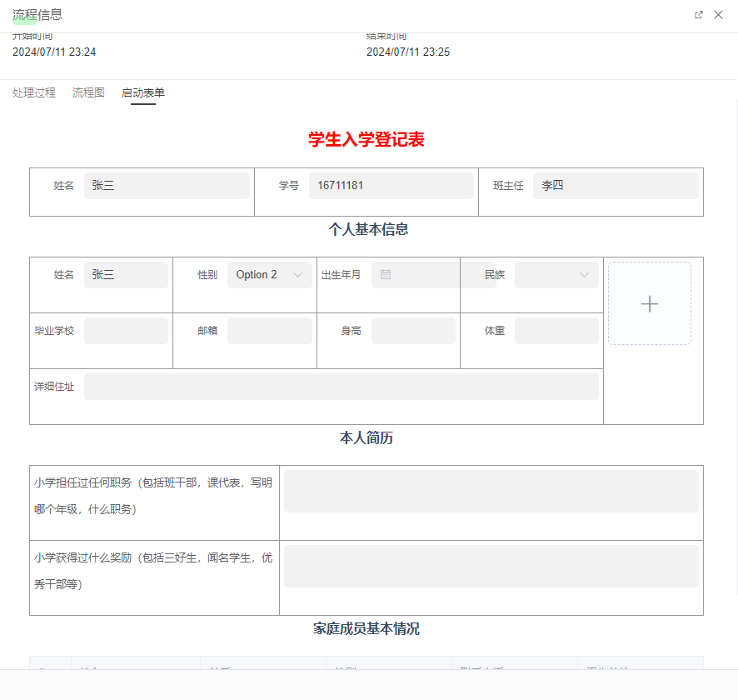Click the 体重 input box

pos(556,330)
